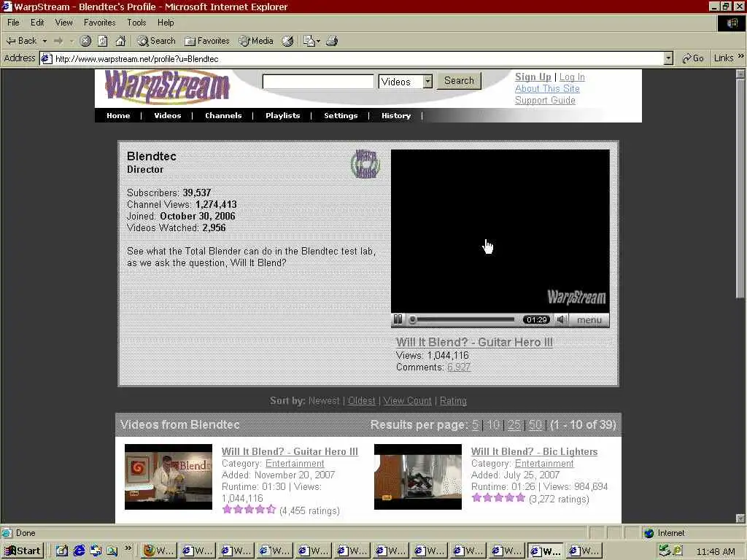Launch Internet Explorer from Quick Launch

coord(79,551)
